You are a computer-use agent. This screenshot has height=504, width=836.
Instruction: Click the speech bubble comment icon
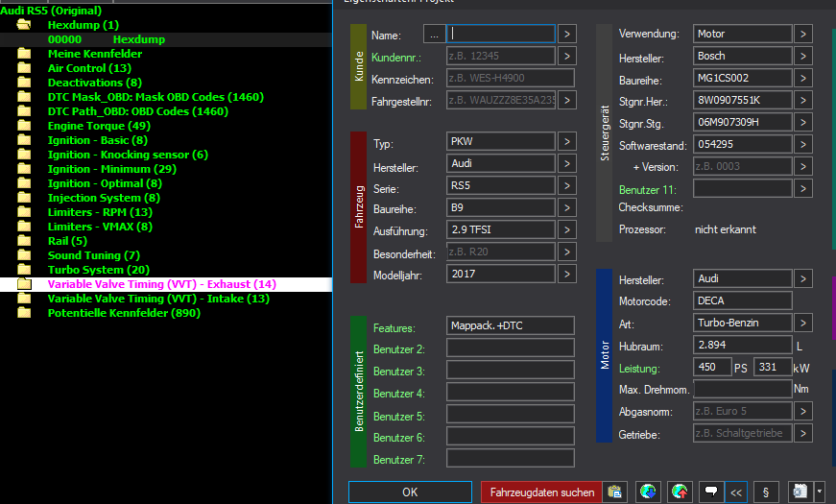[711, 492]
